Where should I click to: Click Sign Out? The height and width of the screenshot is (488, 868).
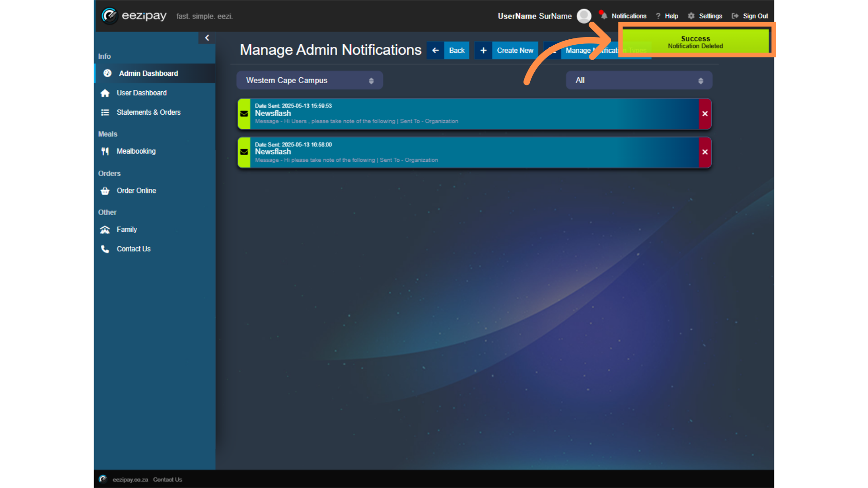coord(755,16)
